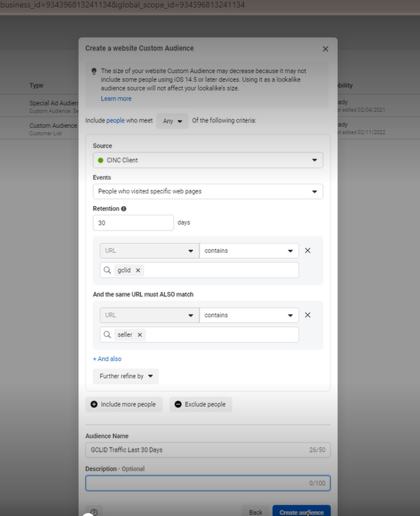
Task: Remove the first URL rule containing gclid
Action: tap(307, 251)
